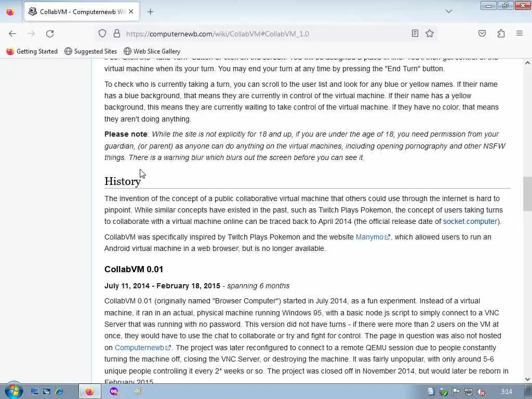Open tracking protection shield info

[102, 33]
